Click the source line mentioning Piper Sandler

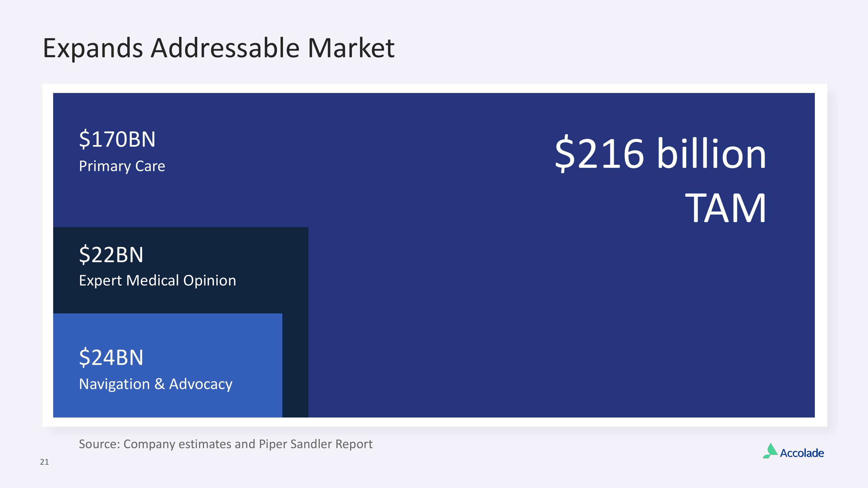(x=225, y=444)
